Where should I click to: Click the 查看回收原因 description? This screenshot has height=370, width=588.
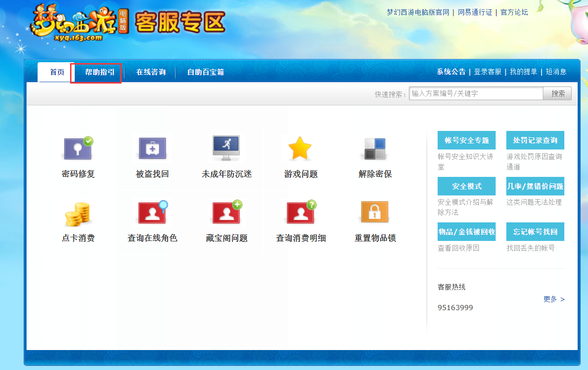click(x=459, y=248)
